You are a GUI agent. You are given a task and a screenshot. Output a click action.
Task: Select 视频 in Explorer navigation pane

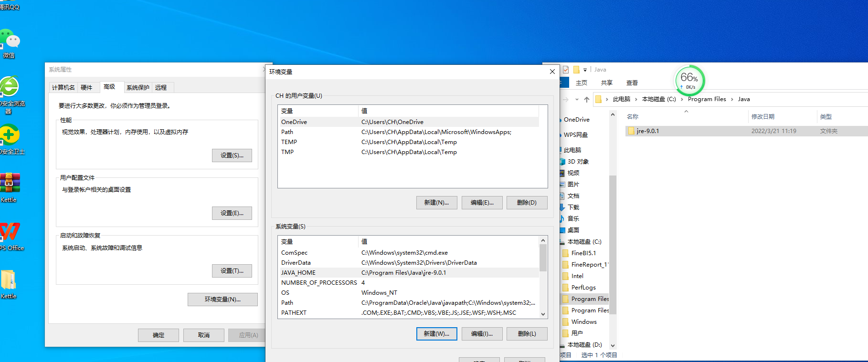[573, 173]
